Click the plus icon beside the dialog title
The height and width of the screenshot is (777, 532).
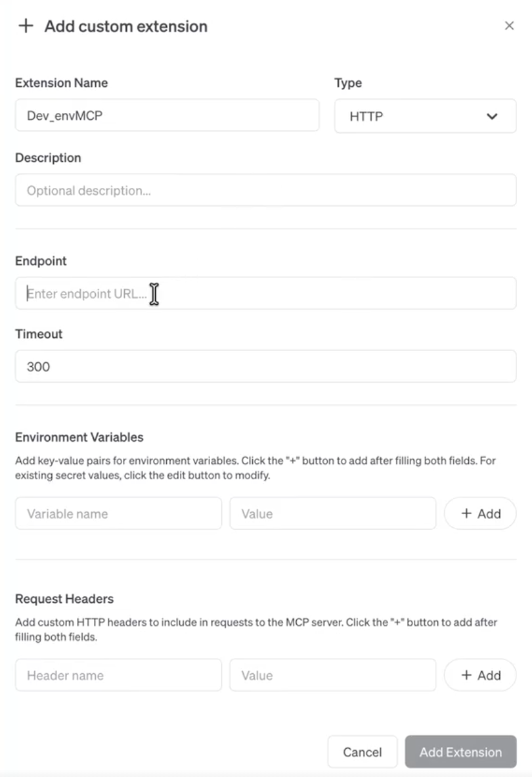[26, 26]
